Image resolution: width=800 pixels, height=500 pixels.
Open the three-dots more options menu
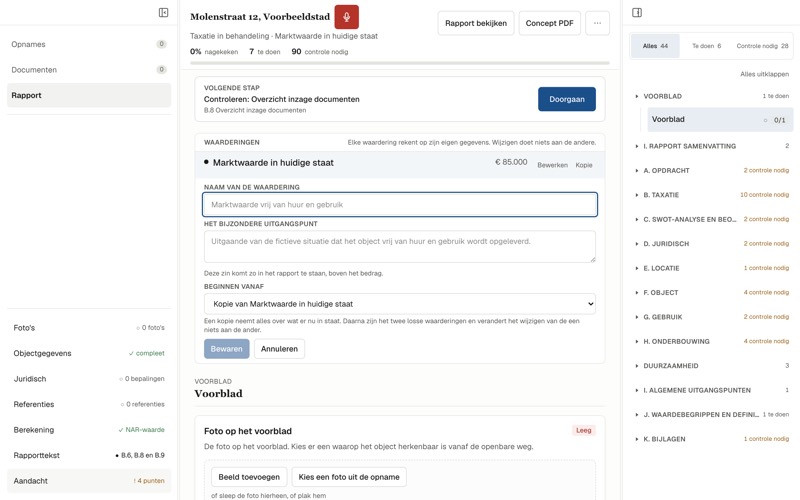(597, 23)
